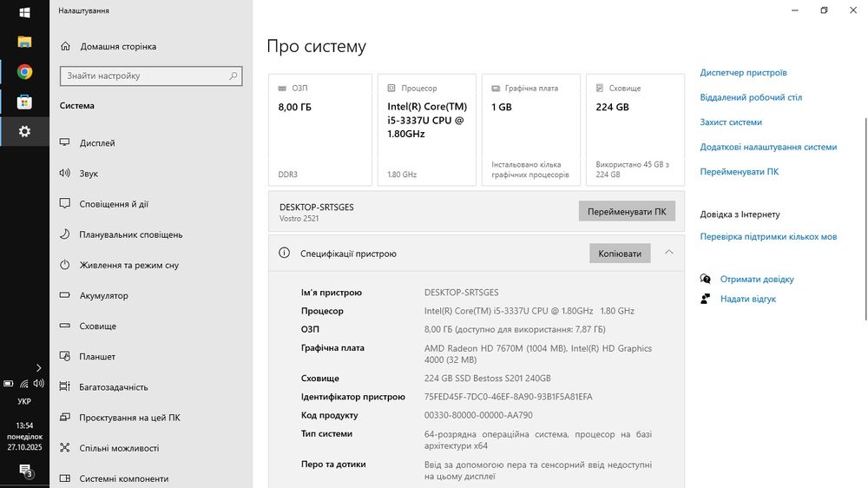Click the vertical scrollbar on right
This screenshot has width=868, height=488.
865,219
